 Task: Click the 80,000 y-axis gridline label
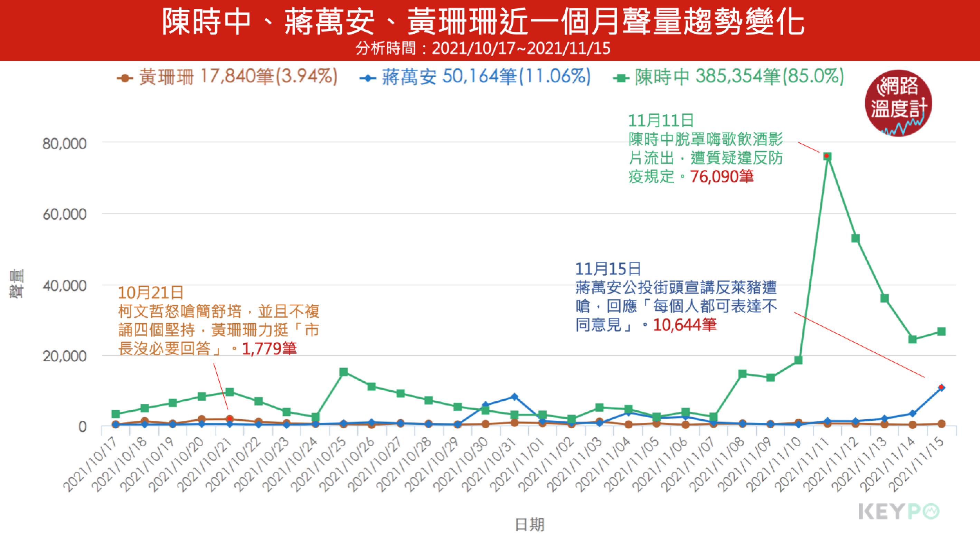click(x=64, y=144)
